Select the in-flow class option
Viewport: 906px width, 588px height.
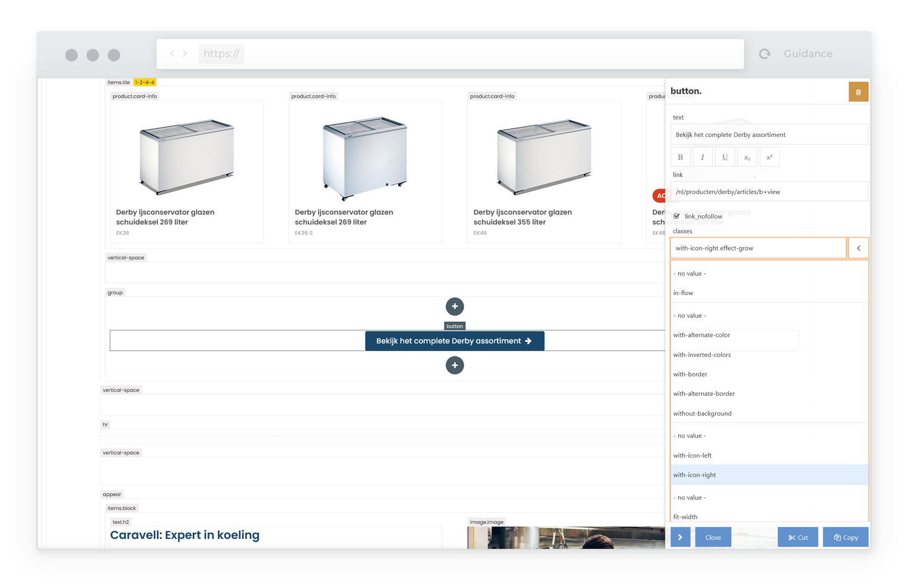click(x=683, y=293)
